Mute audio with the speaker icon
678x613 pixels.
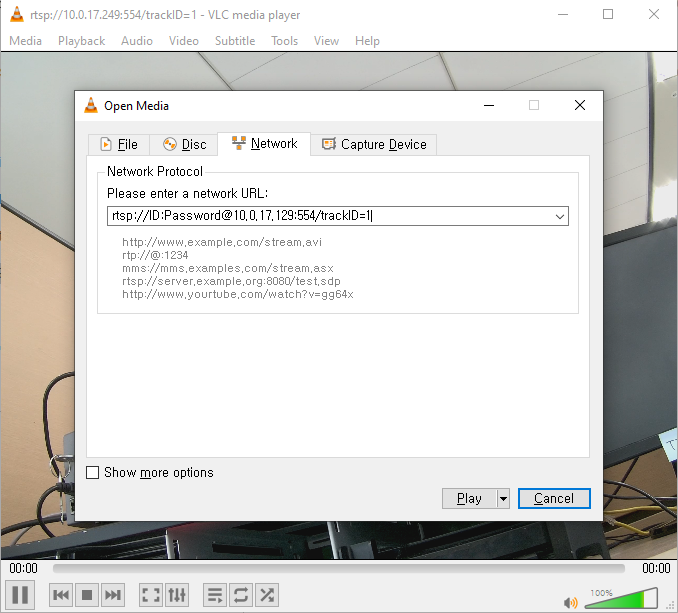[571, 602]
